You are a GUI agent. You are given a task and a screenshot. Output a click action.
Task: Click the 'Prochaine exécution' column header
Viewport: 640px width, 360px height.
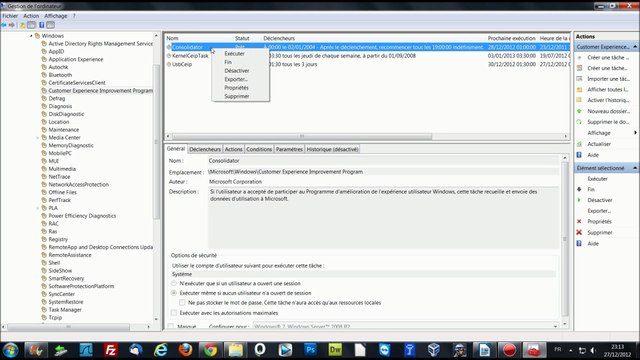[x=511, y=38]
